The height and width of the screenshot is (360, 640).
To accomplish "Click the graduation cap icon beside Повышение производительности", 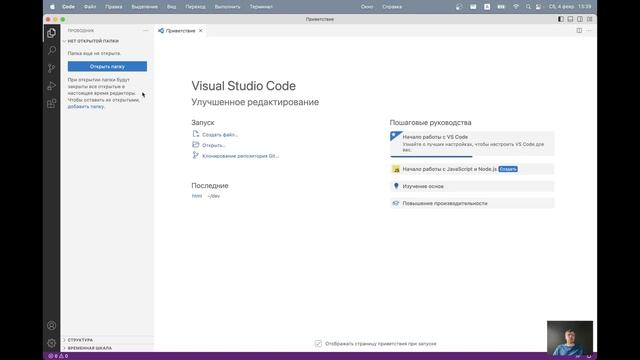I will pos(396,203).
